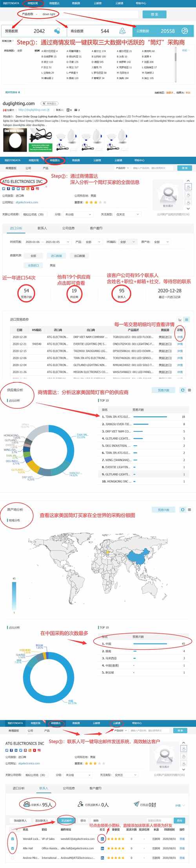Expand the 时间范围 date range dropdown
The height and width of the screenshot is (868, 196).
pyautogui.click(x=47, y=242)
